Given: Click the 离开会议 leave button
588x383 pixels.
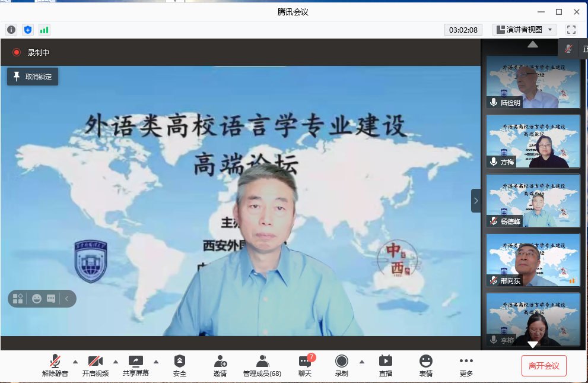Looking at the screenshot, I should pyautogui.click(x=544, y=366).
